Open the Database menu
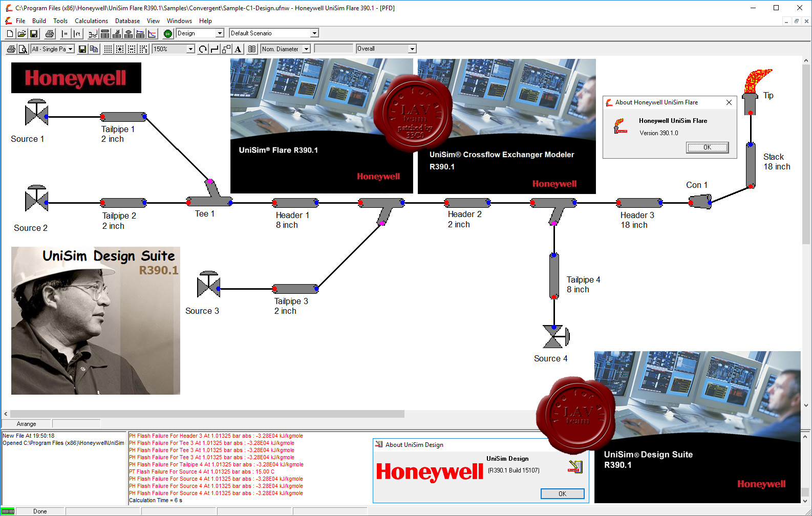812x516 pixels. pos(127,21)
